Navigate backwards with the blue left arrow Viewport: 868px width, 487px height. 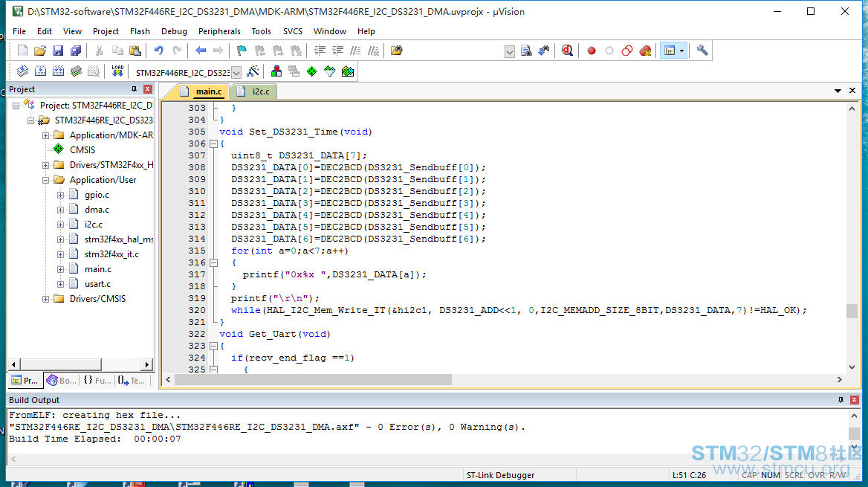coord(201,51)
